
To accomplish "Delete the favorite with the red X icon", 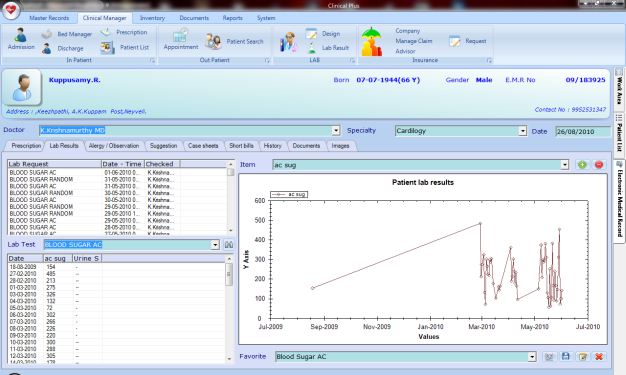I will 599,357.
